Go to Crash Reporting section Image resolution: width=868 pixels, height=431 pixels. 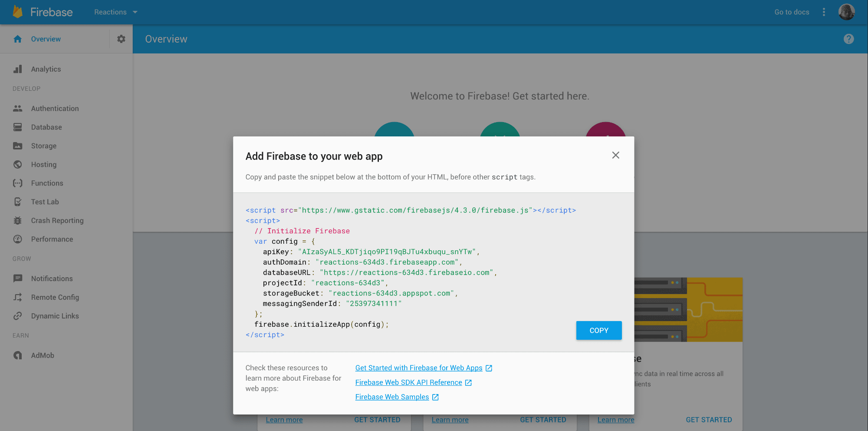tap(57, 221)
